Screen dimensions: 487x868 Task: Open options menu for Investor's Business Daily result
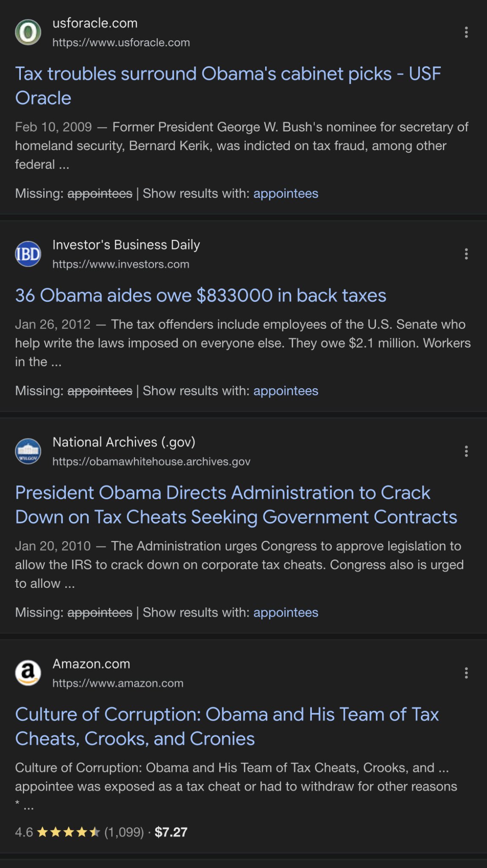tap(466, 254)
